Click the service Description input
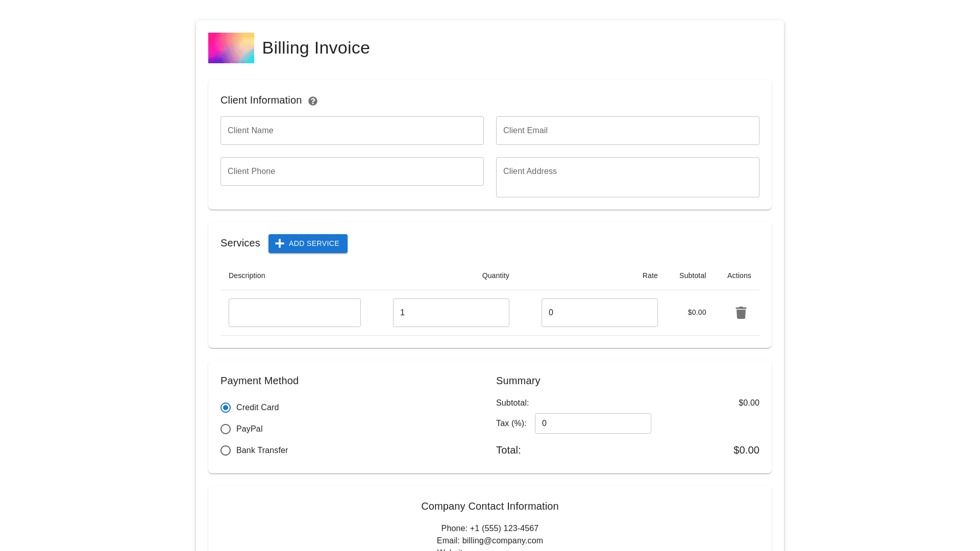The height and width of the screenshot is (551, 980). 295,313
